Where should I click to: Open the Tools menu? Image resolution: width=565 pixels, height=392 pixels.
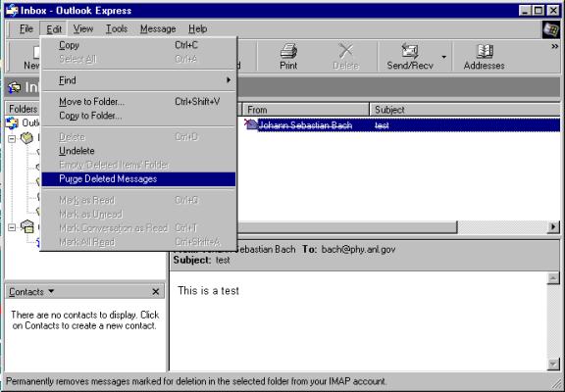coord(117,28)
